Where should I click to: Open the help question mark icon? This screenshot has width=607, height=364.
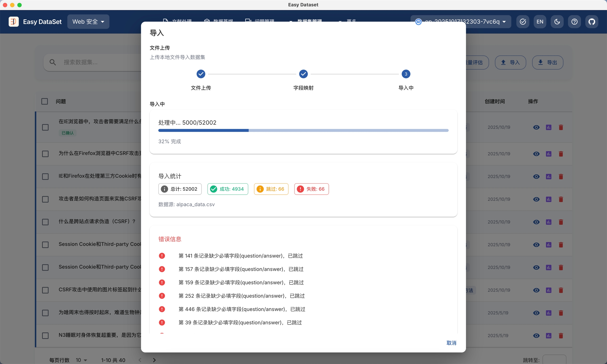point(574,22)
